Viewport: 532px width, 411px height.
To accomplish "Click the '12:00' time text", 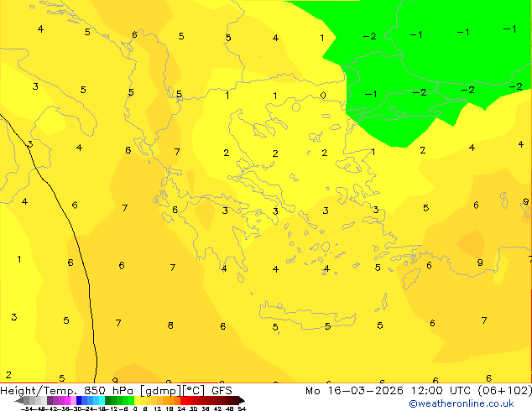I will tap(427, 391).
